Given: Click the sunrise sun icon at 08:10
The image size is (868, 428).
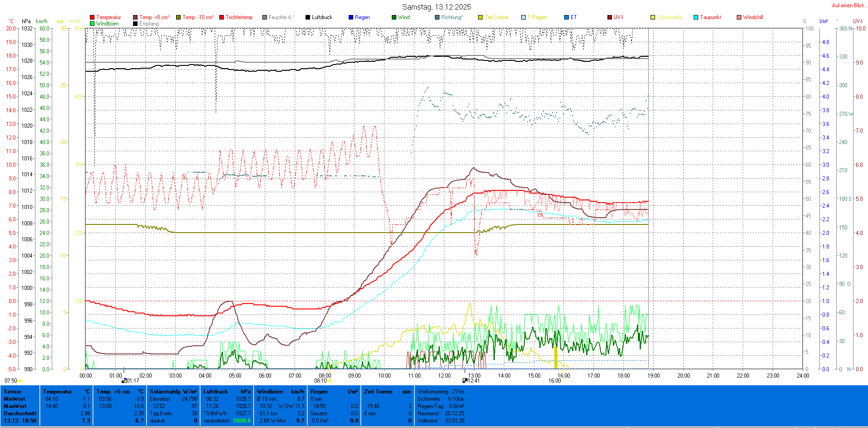Looking at the screenshot, I should click(330, 381).
